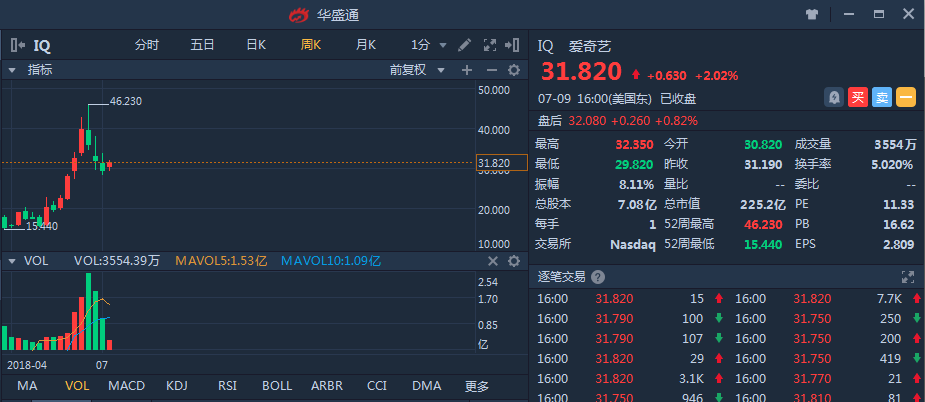Collapse the VOL section triangle
This screenshot has width=925, height=402.
[x=11, y=261]
